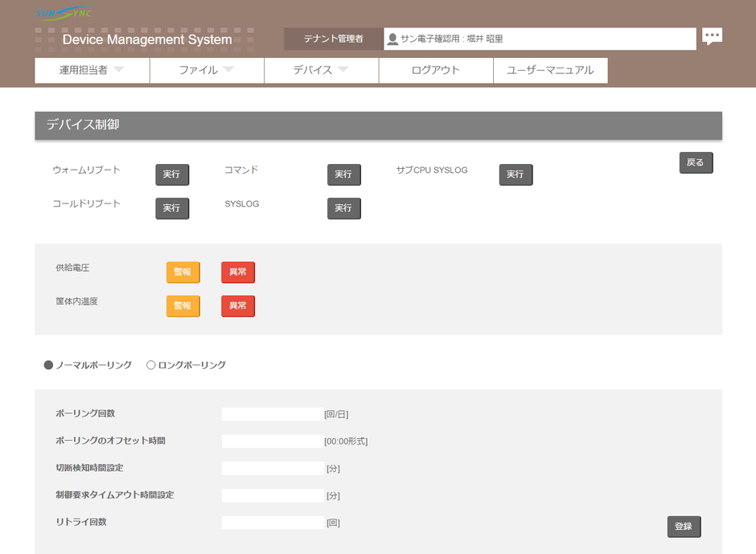
Task: Select ロングポーリング radio button
Action: (x=151, y=365)
